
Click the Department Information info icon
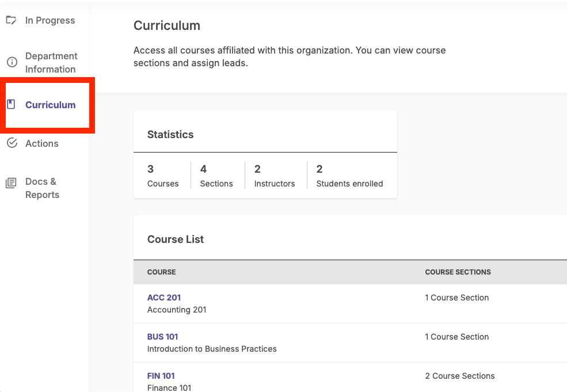coord(12,62)
